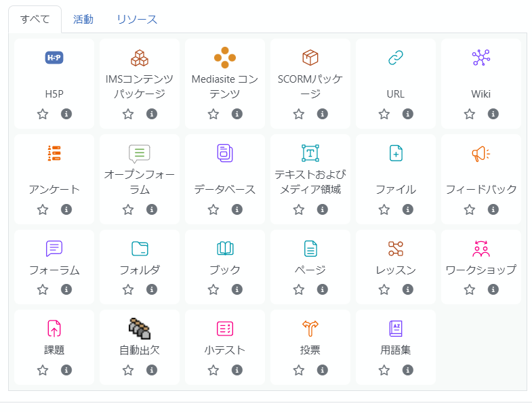Pick the データベース icon
Screen dimensions: 532x412
225,153
